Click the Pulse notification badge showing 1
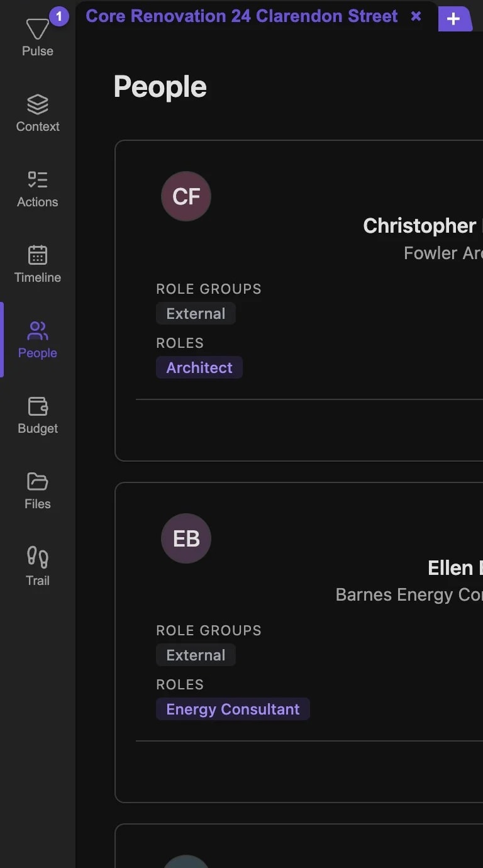This screenshot has width=483, height=868. (59, 16)
